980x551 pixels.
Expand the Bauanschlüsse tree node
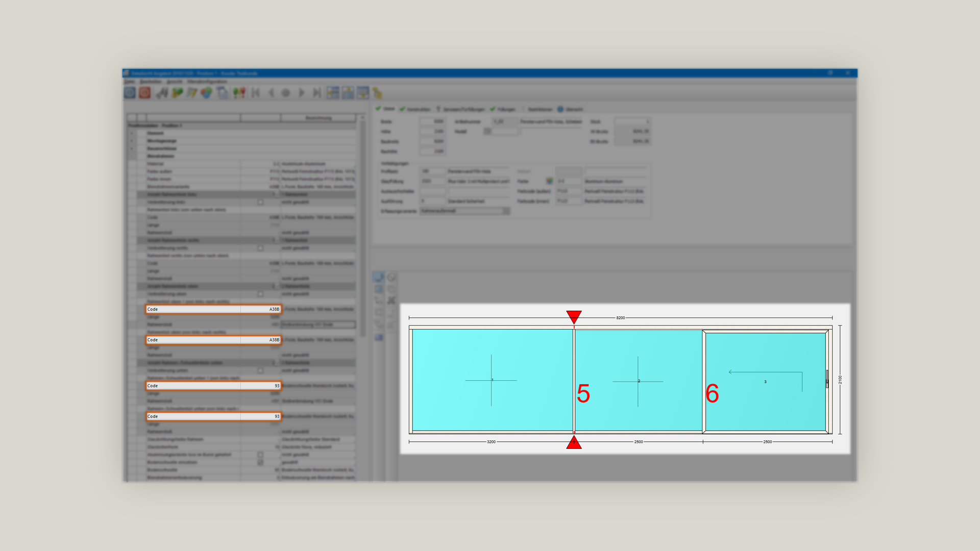pyautogui.click(x=132, y=148)
